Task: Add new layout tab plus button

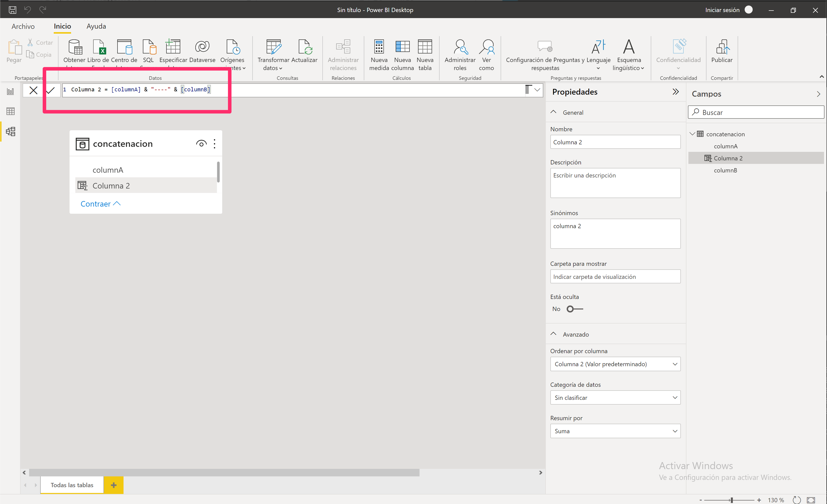Action: point(113,485)
